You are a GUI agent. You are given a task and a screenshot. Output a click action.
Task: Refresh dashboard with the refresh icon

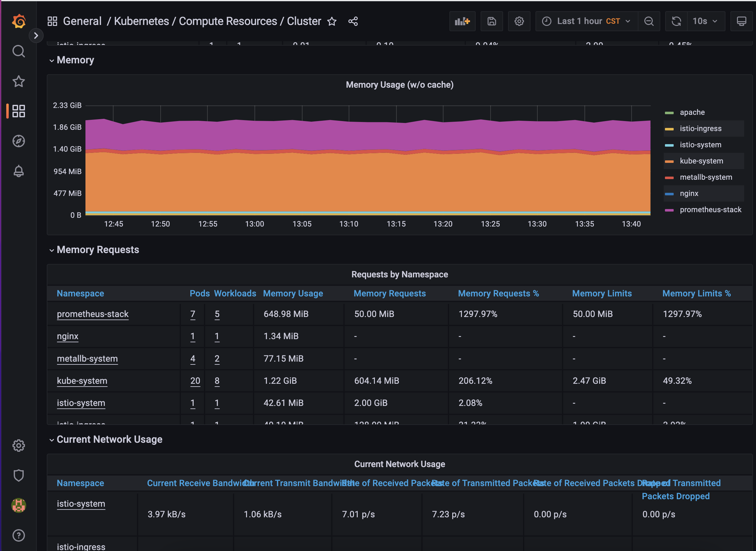(676, 21)
